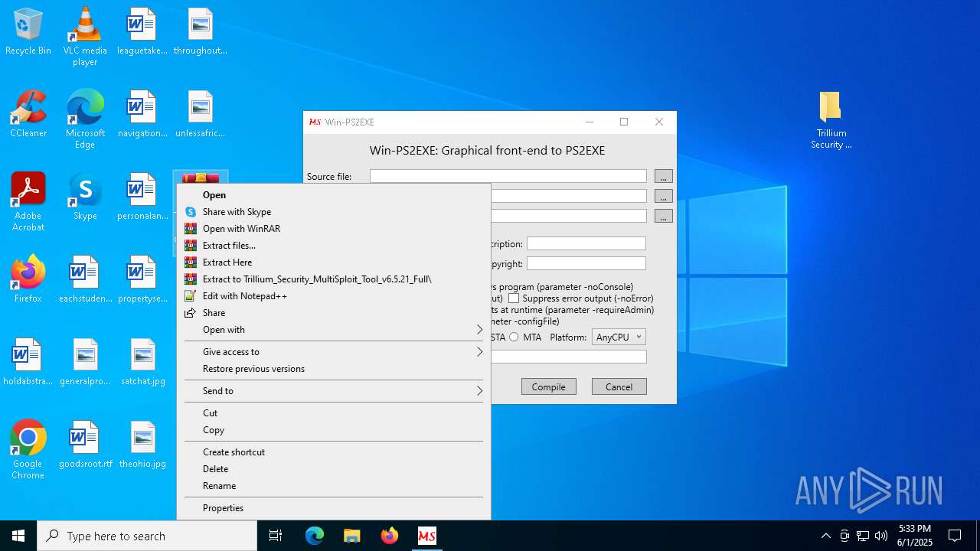This screenshot has height=551, width=980.
Task: Launch VLC media player shortcut
Action: coord(85,37)
